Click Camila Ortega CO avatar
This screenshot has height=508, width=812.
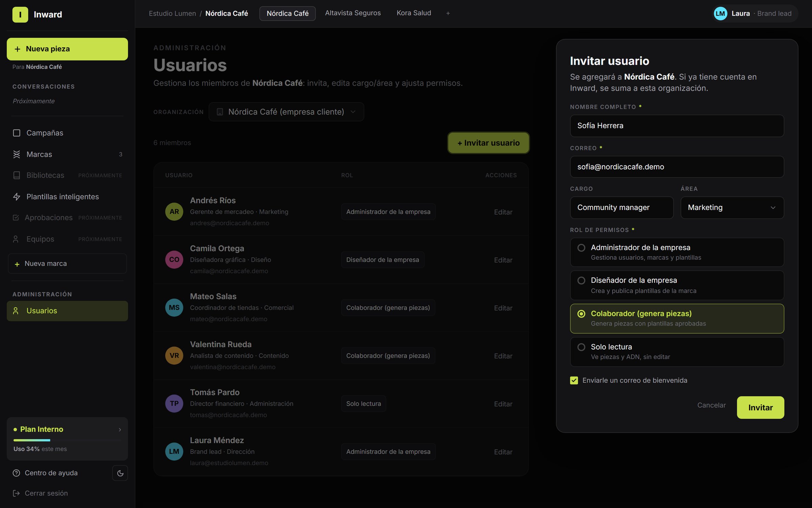[174, 259]
